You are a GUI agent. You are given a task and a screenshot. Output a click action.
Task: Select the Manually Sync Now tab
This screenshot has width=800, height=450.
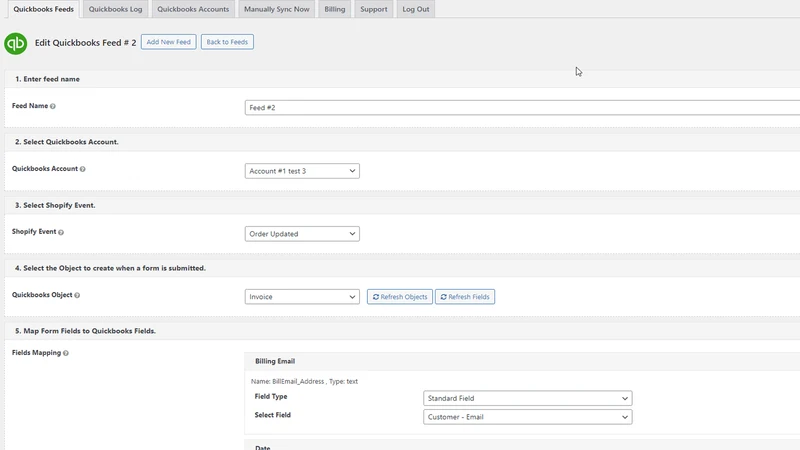point(277,9)
